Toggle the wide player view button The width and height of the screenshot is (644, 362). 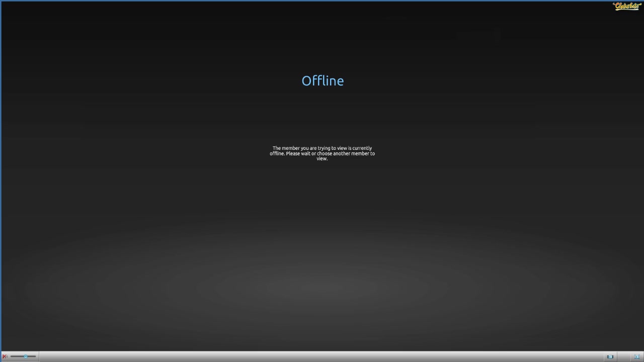click(610, 356)
